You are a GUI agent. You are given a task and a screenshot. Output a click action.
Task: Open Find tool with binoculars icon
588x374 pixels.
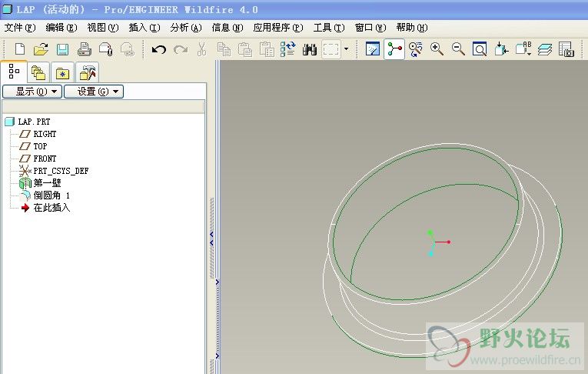[x=310, y=49]
